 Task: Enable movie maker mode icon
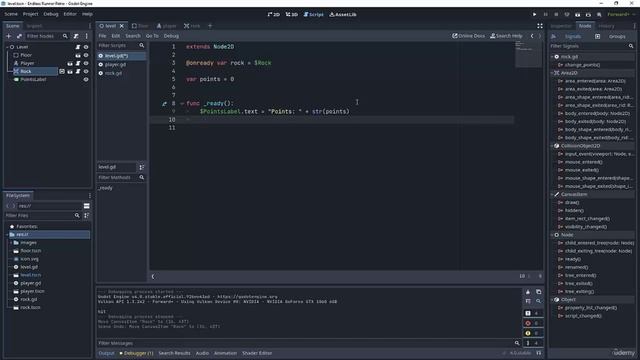tap(599, 14)
